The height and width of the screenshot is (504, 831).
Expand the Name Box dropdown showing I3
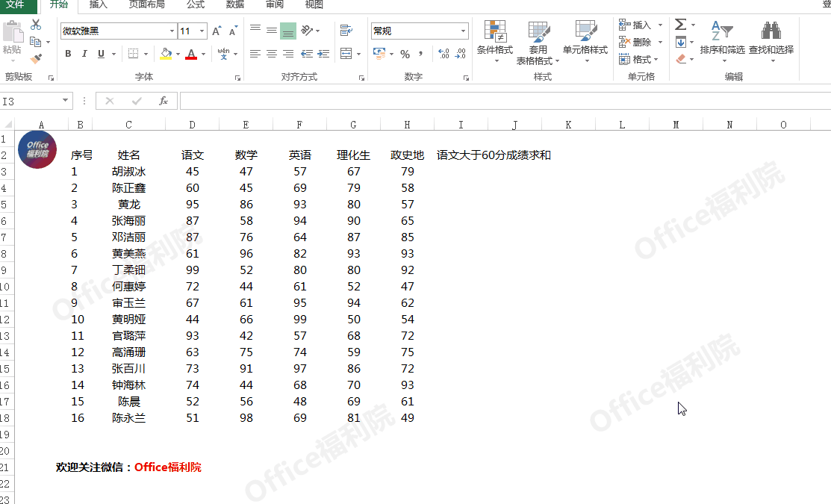click(65, 101)
